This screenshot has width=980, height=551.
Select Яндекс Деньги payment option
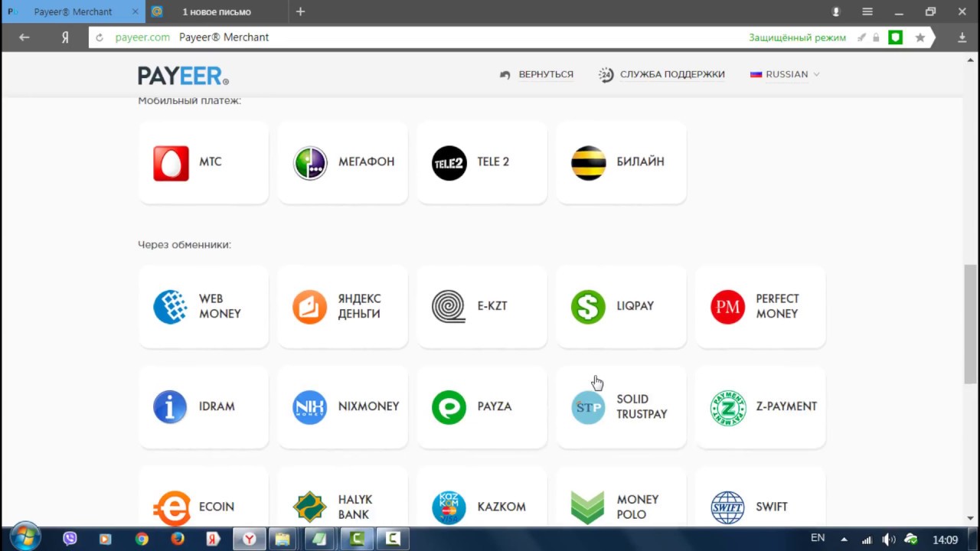click(342, 306)
